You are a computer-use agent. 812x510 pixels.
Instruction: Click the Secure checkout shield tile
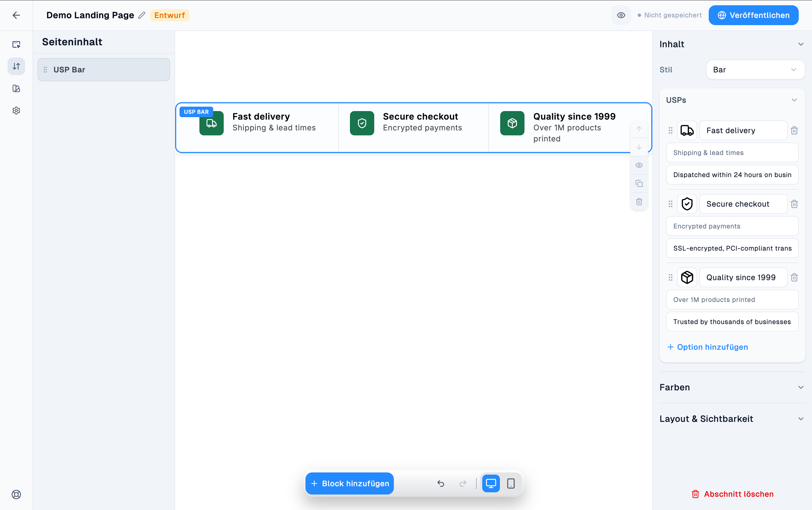coord(362,123)
